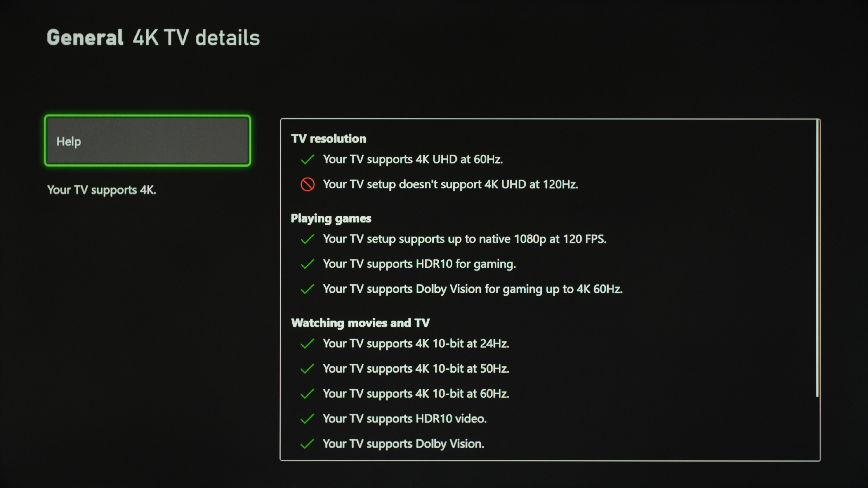Click the checkmark beside 1080p at 120 FPS

307,239
